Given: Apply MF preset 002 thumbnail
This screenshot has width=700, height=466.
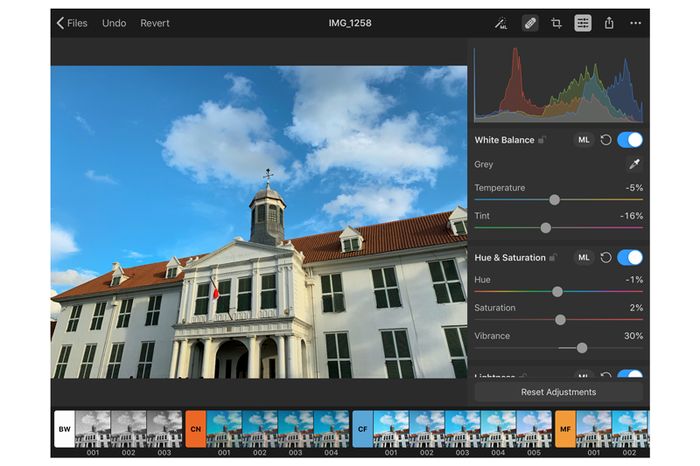Looking at the screenshot, I should (x=630, y=429).
